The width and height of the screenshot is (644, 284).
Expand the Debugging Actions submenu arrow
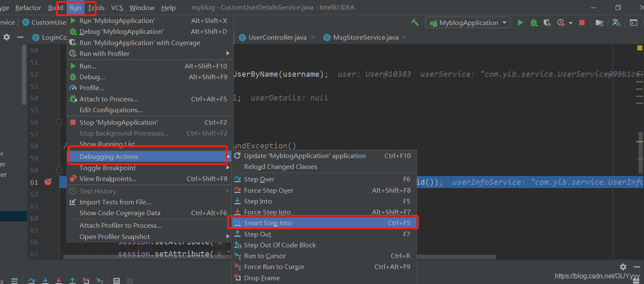pyautogui.click(x=228, y=157)
